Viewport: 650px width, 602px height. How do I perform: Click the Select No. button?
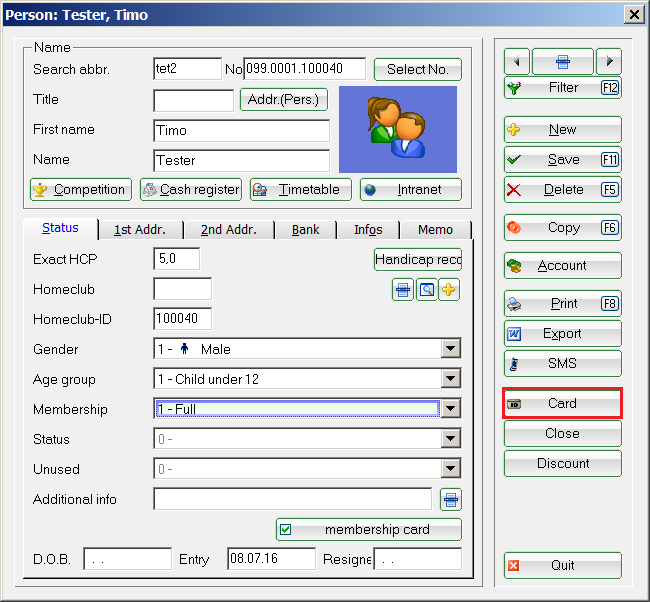417,69
